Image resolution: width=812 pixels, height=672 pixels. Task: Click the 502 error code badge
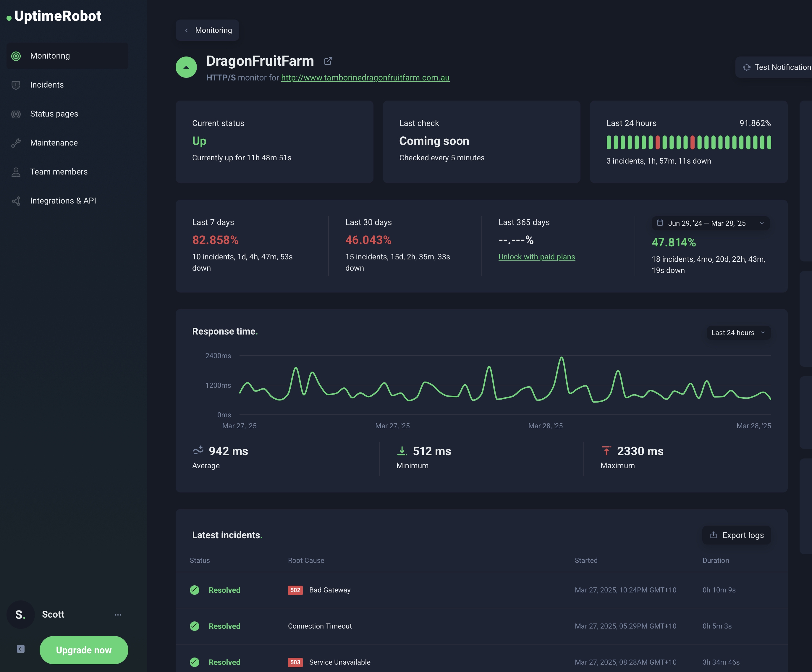click(x=295, y=590)
